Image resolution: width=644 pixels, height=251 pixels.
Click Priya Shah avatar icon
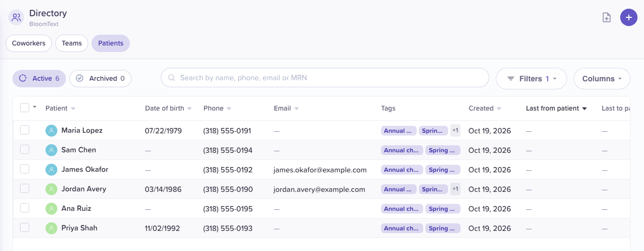pyautogui.click(x=51, y=228)
